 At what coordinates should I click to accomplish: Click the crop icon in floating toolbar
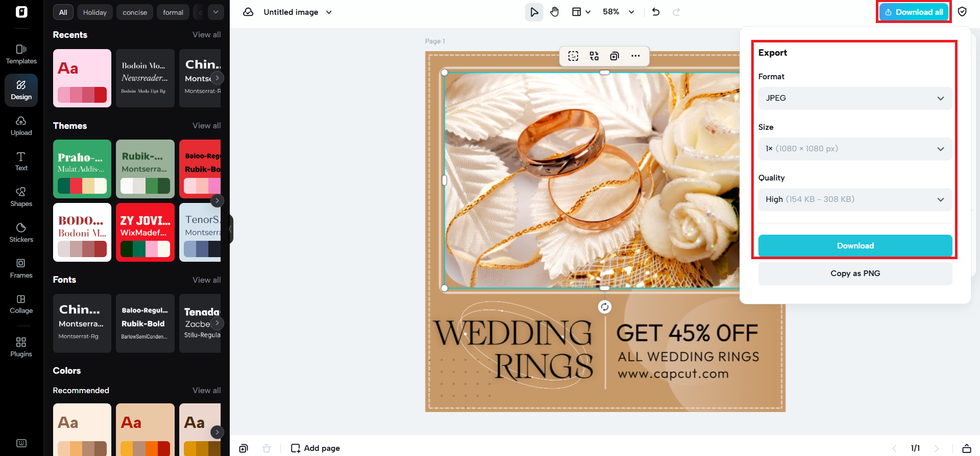point(573,56)
